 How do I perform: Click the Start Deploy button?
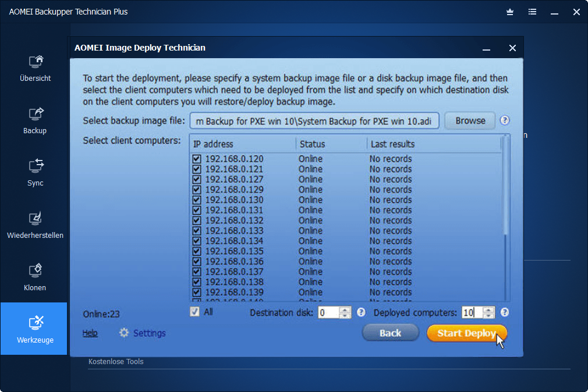tap(466, 333)
